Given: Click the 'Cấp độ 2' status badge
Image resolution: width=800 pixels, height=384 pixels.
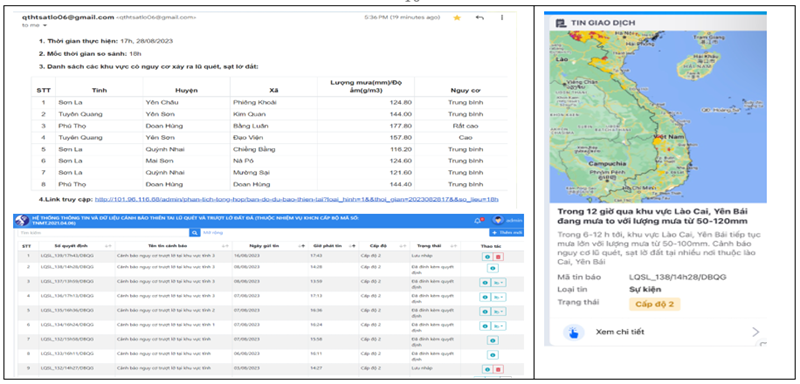Looking at the screenshot, I should [x=654, y=304].
